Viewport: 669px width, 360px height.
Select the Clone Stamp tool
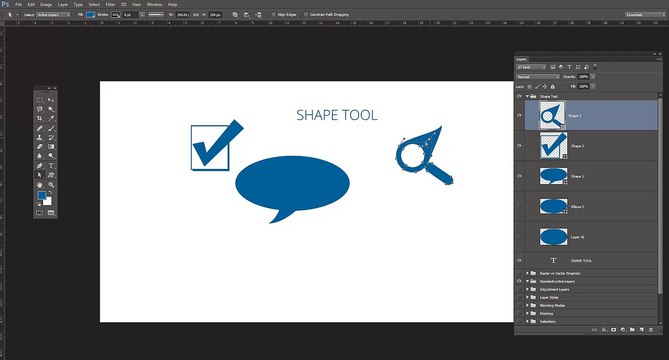tap(40, 137)
